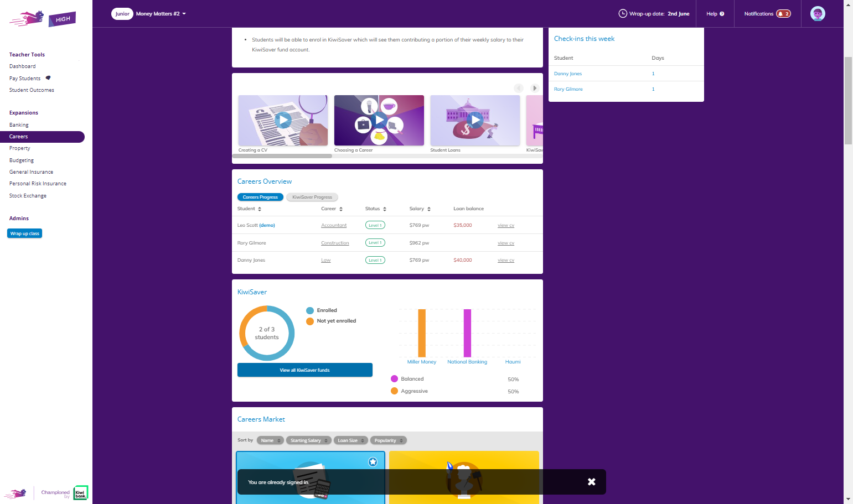The image size is (853, 504).
Task: Open the user avatar profile icon
Action: 818,14
